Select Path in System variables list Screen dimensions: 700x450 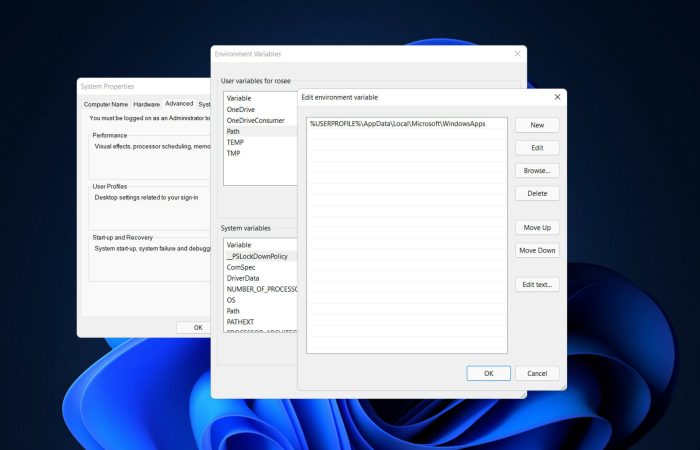[x=260, y=311]
